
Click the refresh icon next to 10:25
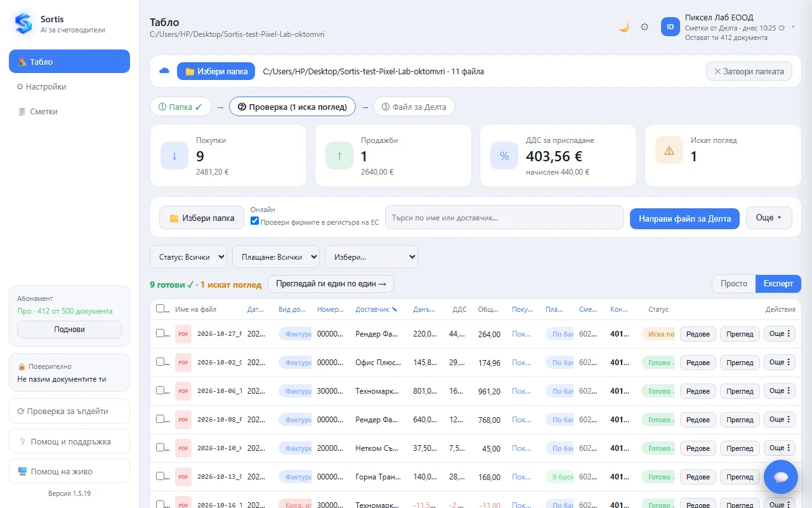pos(782,28)
